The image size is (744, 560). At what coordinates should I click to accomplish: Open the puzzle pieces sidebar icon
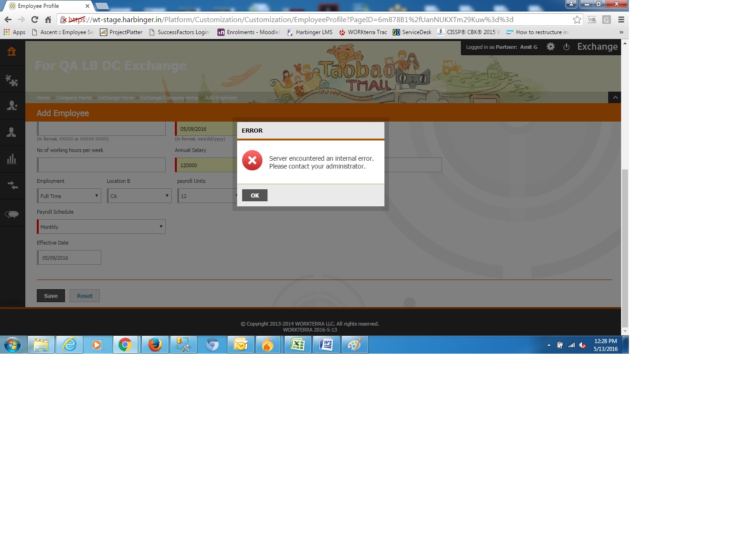click(x=12, y=81)
